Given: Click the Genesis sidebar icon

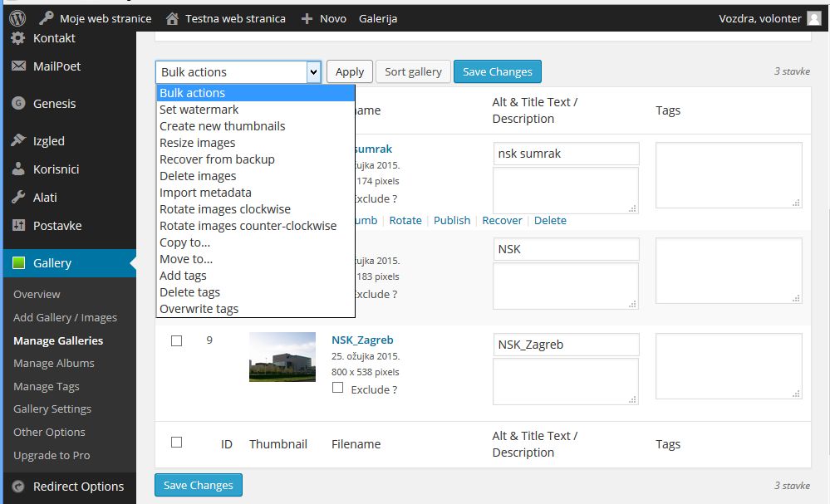Looking at the screenshot, I should [x=18, y=103].
